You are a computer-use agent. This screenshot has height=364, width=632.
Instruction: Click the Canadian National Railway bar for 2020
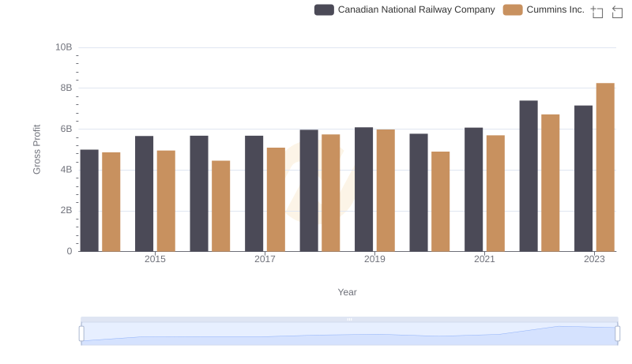[419, 193]
